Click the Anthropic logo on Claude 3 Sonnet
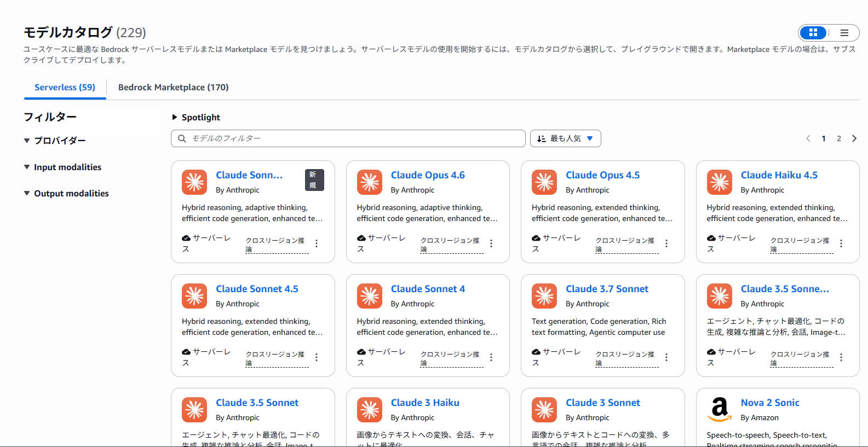 tap(544, 410)
